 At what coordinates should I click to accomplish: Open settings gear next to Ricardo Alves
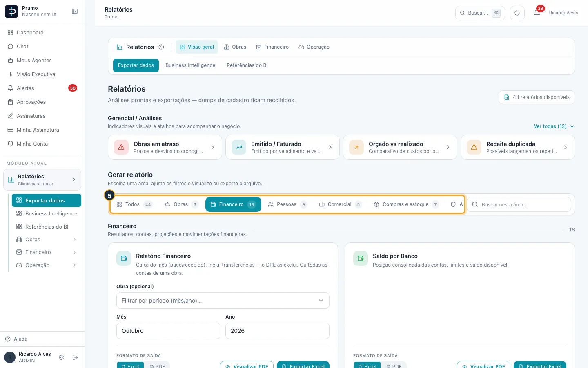coord(61,357)
